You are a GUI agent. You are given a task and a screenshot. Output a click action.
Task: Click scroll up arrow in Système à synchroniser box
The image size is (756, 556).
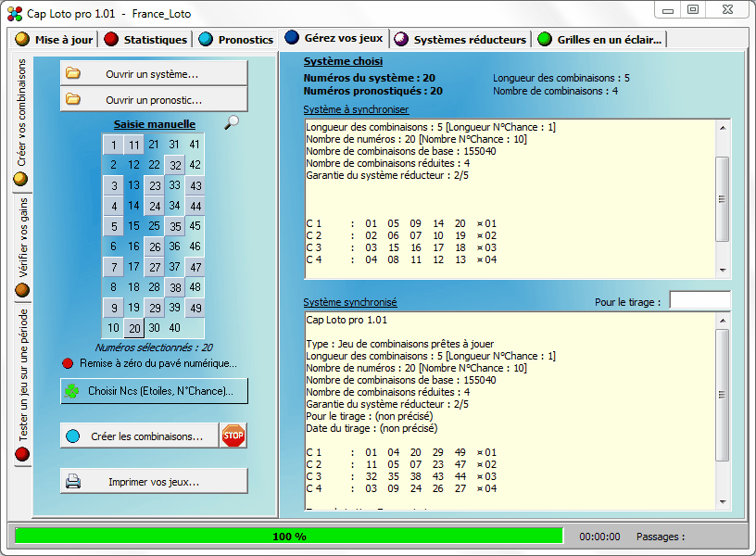point(723,128)
